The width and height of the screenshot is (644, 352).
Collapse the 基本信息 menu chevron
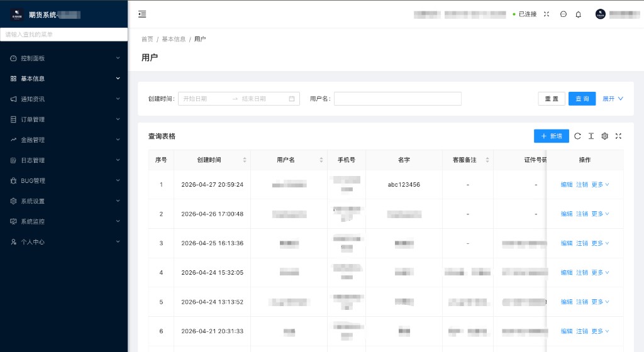[118, 79]
